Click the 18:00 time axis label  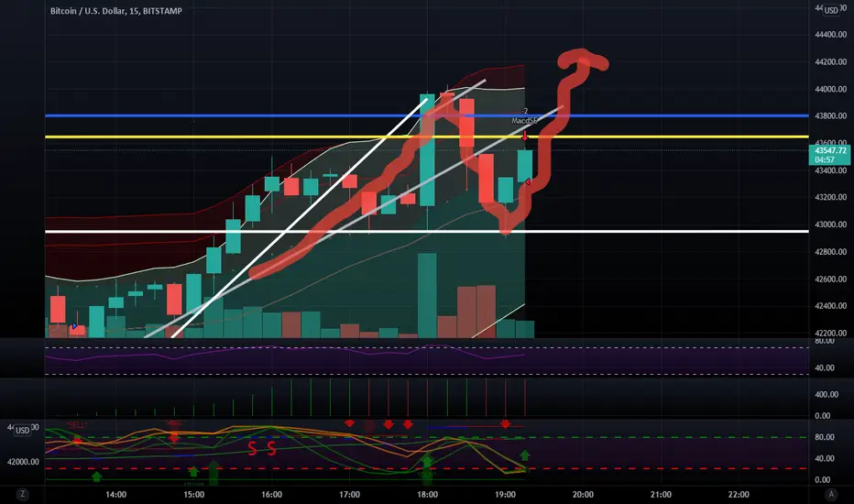[x=428, y=494]
